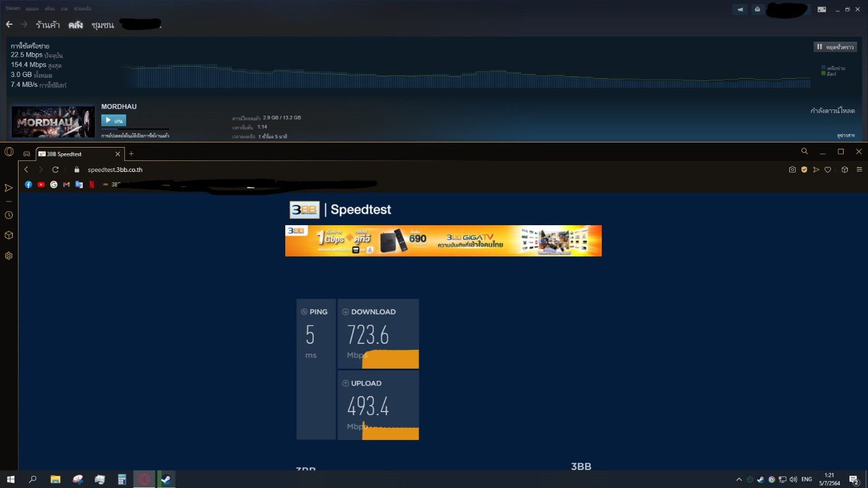Click the DOWNLOAD 723.6 Mbps result
The width and height of the screenshot is (868, 488).
pos(378,334)
